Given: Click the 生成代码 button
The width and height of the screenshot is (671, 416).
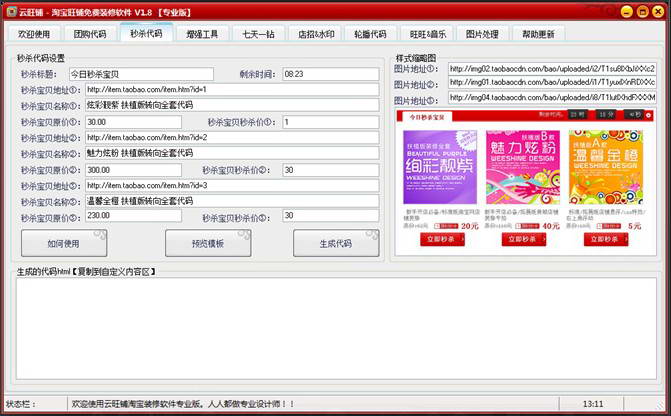Looking at the screenshot, I should (x=336, y=243).
